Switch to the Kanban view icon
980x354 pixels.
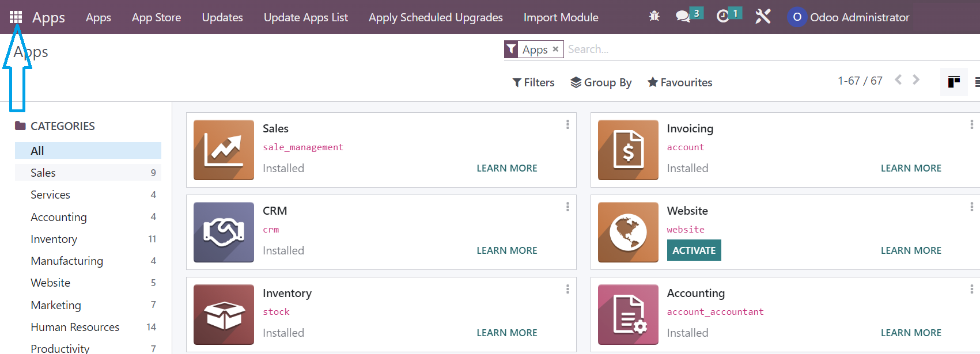point(953,82)
